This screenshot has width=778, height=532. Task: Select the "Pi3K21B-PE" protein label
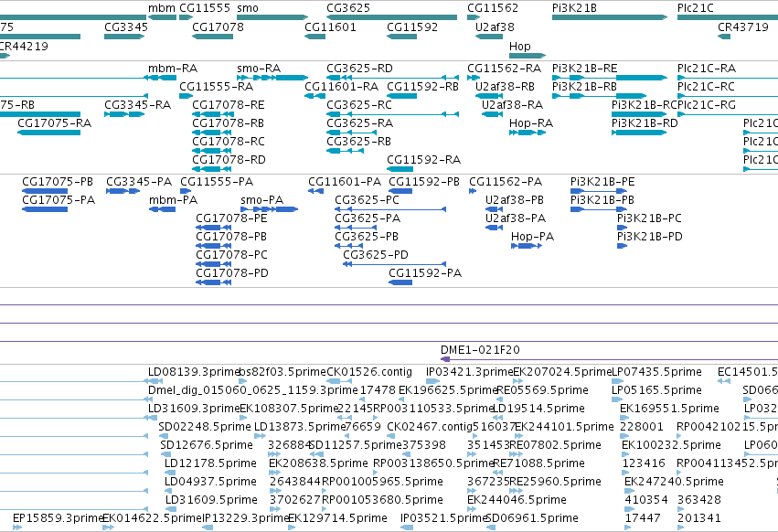602,182
